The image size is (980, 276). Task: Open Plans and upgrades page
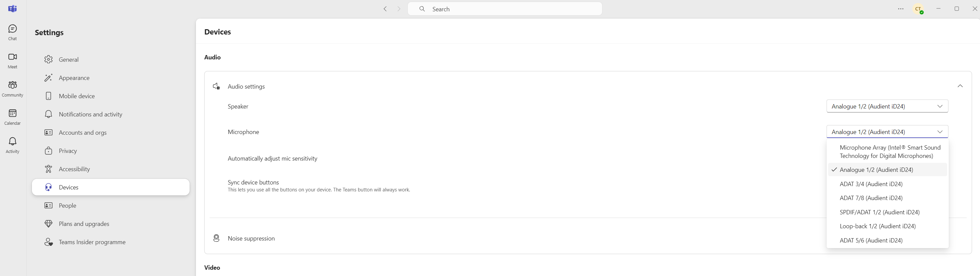[111, 224]
